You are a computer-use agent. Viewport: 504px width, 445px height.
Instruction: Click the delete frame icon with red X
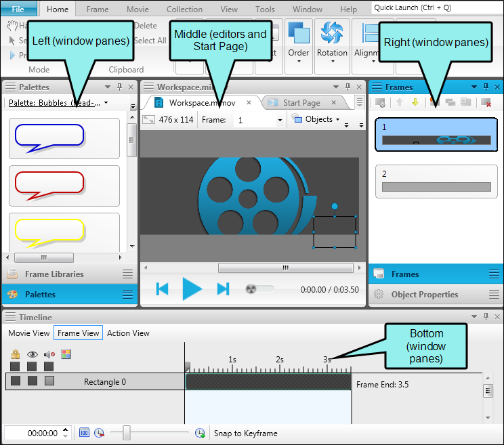click(x=486, y=102)
